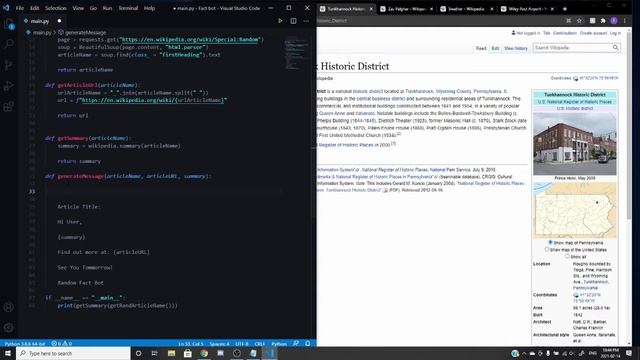Open Windows Action Center notifications icon
Image resolution: width=640 pixels, height=360 pixels.
click(629, 353)
